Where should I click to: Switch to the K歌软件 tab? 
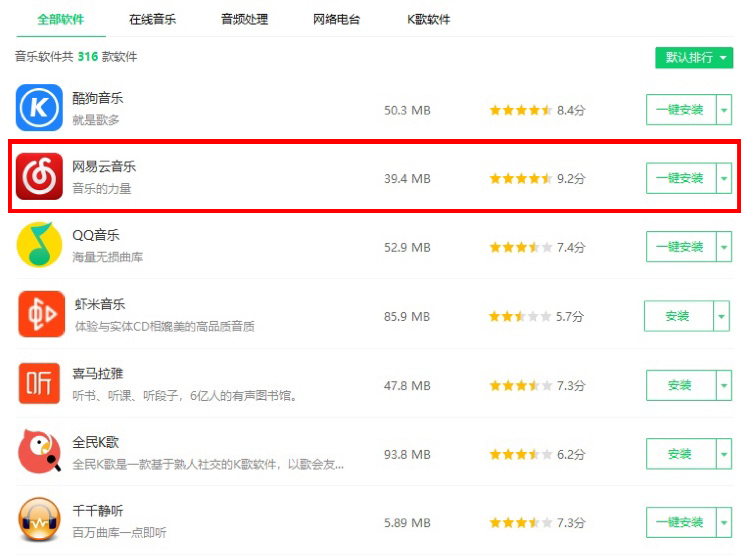(429, 20)
